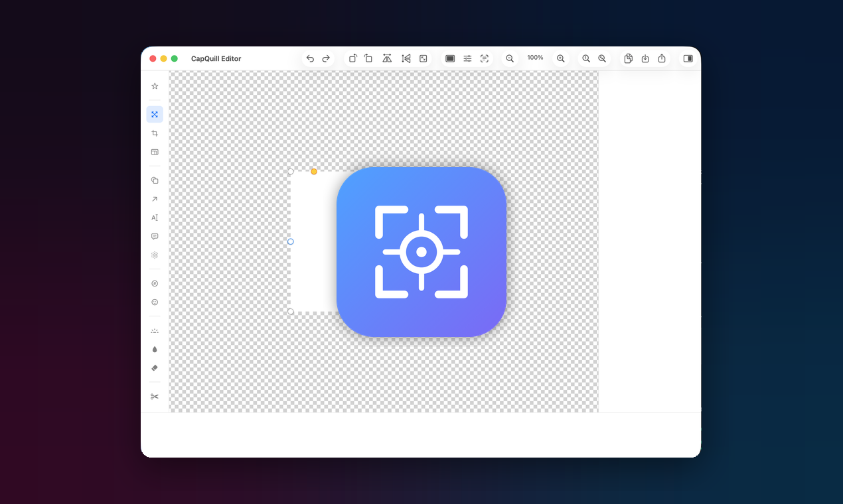Run text recognition scan
The width and height of the screenshot is (843, 504).
tap(485, 58)
